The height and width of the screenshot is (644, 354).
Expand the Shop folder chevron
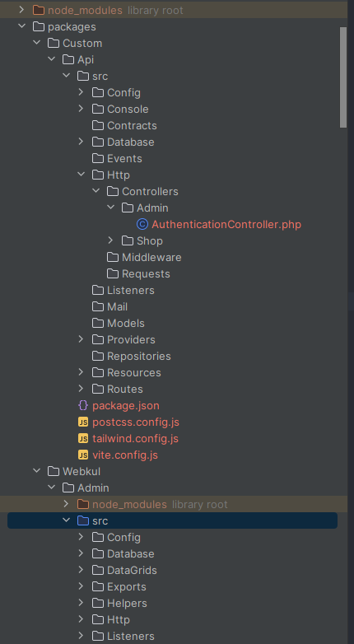tap(110, 240)
